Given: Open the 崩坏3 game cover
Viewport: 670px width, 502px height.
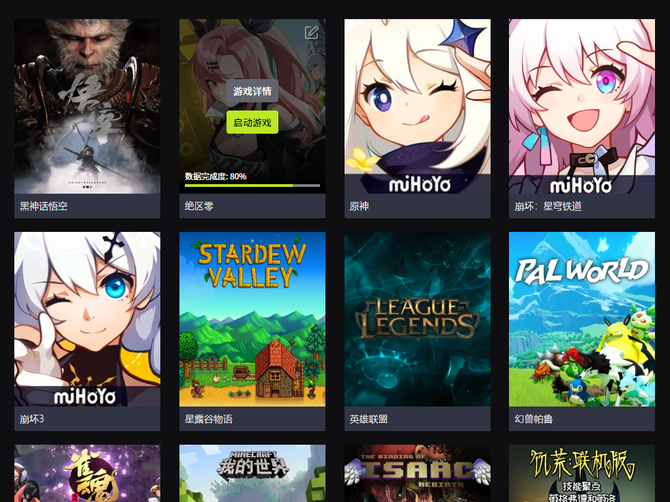Looking at the screenshot, I should (87, 319).
